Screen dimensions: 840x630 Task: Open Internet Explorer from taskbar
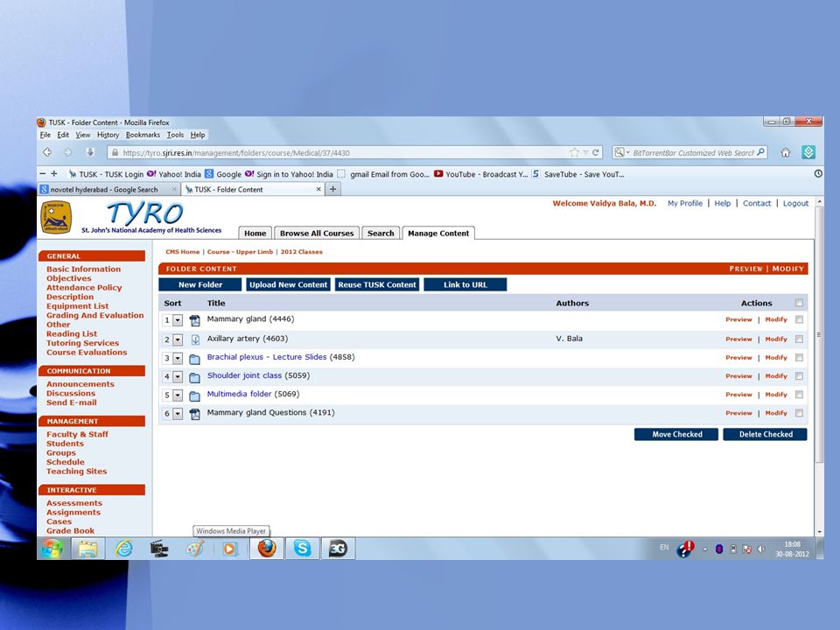coord(123,549)
